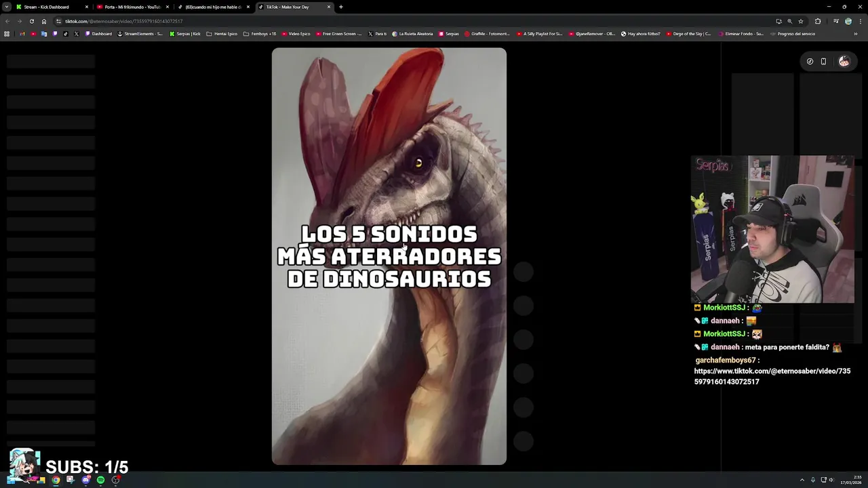Screen dimensions: 868x488
Task: Expand the Hentai Epico bookmark folder
Action: [222, 34]
